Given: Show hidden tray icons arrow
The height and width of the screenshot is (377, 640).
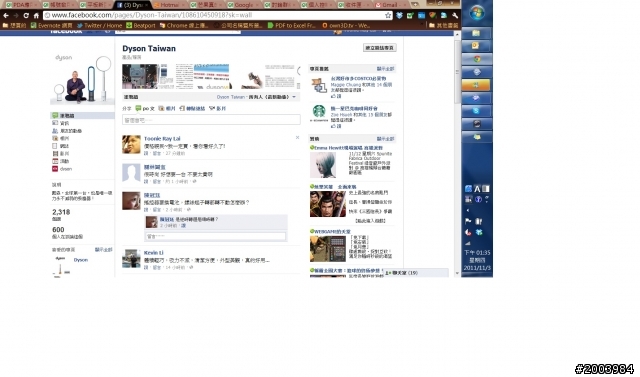Looking at the screenshot, I should click(x=468, y=211).
